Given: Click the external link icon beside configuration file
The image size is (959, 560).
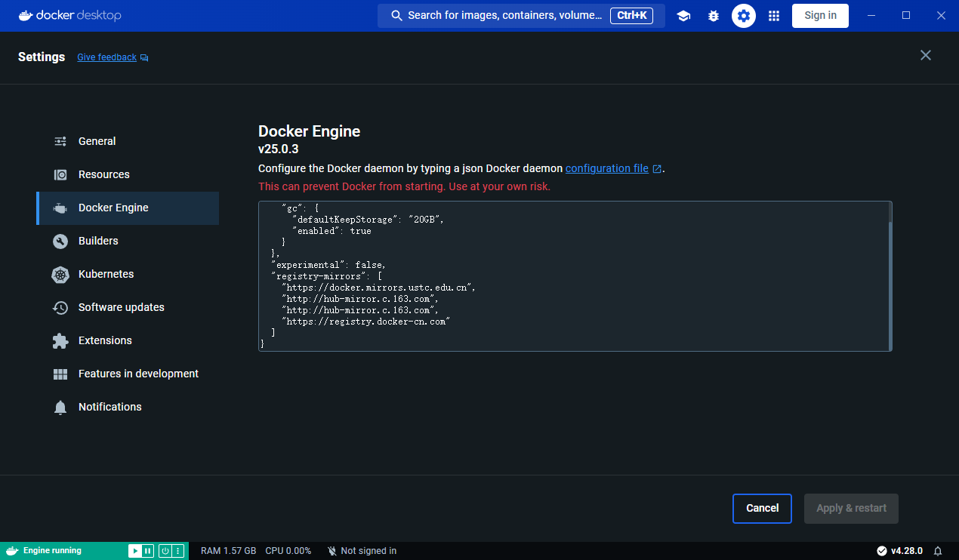Looking at the screenshot, I should pos(657,169).
